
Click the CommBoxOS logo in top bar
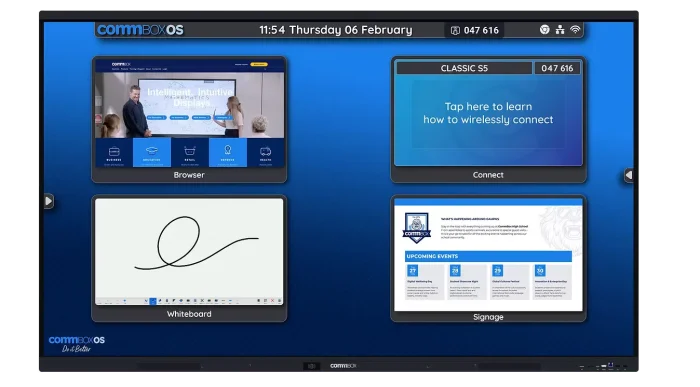click(x=140, y=30)
